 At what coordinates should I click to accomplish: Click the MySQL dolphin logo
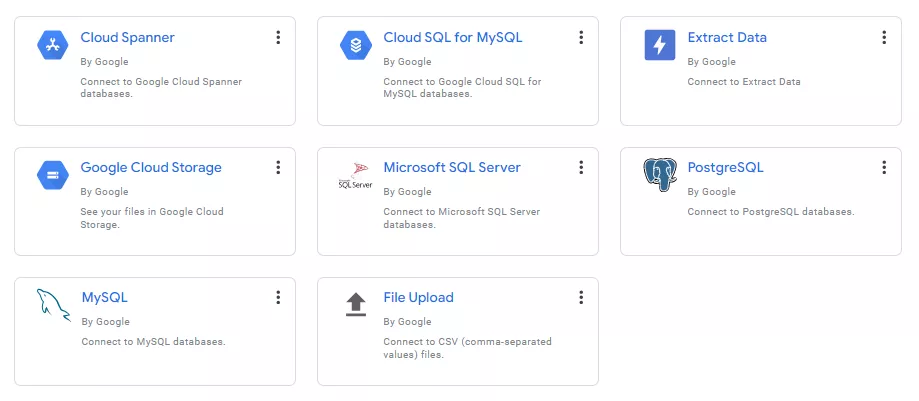[x=53, y=305]
